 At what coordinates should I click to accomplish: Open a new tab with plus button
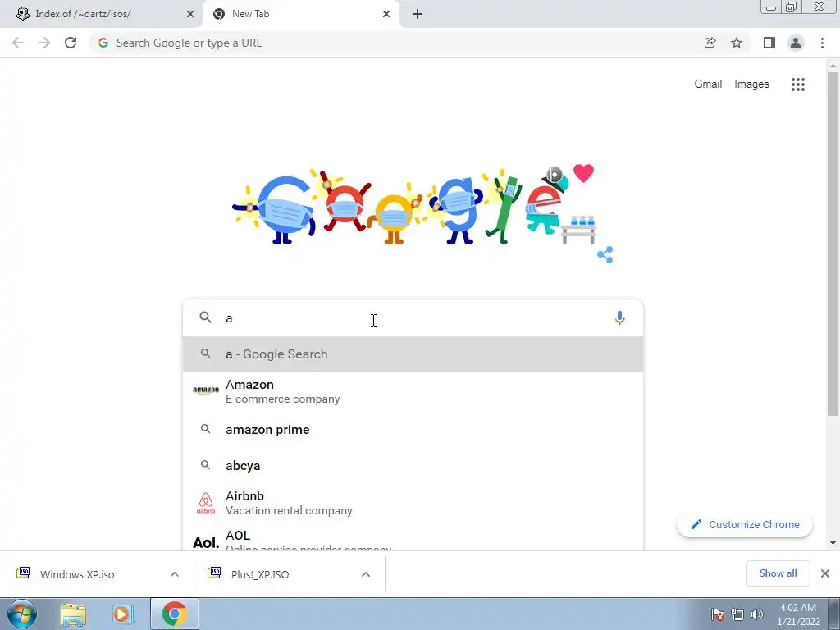click(x=418, y=14)
